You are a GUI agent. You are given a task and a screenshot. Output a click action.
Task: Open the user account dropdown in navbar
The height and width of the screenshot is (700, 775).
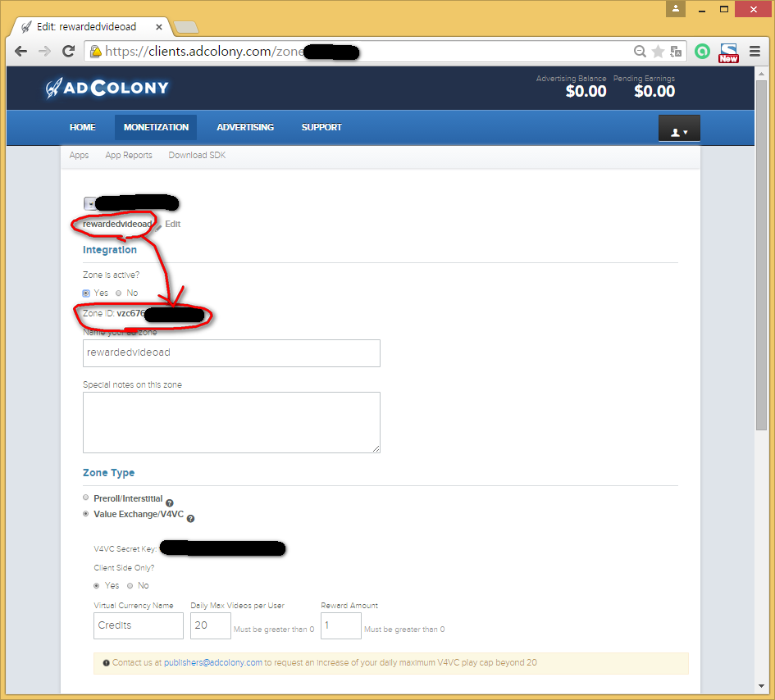pos(679,129)
